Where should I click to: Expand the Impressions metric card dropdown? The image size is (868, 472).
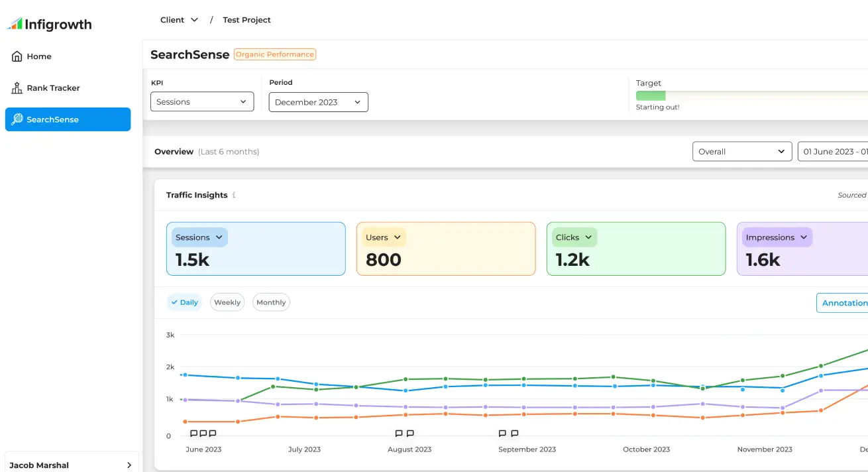[x=777, y=237]
